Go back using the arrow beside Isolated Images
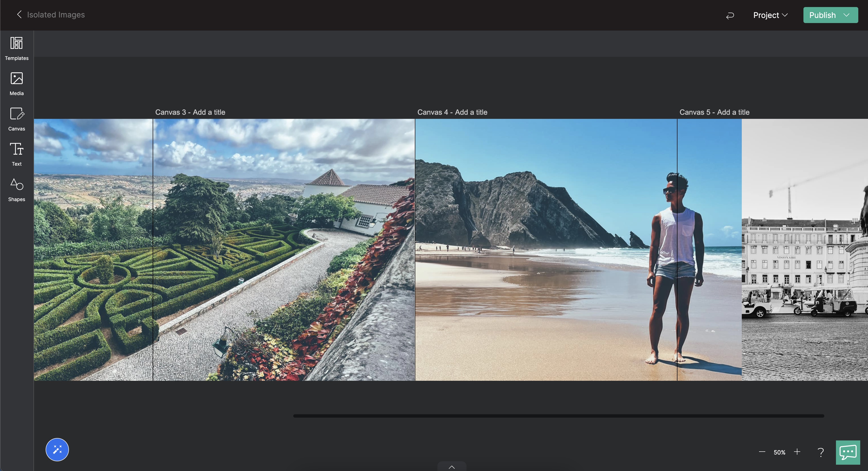This screenshot has height=471, width=868. [x=19, y=15]
